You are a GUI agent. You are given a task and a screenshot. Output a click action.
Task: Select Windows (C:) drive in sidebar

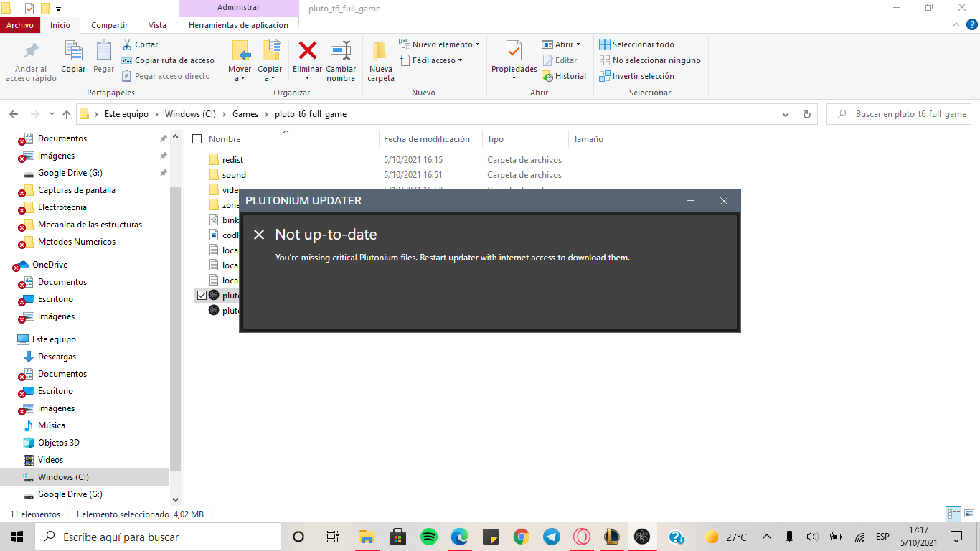pyautogui.click(x=63, y=477)
